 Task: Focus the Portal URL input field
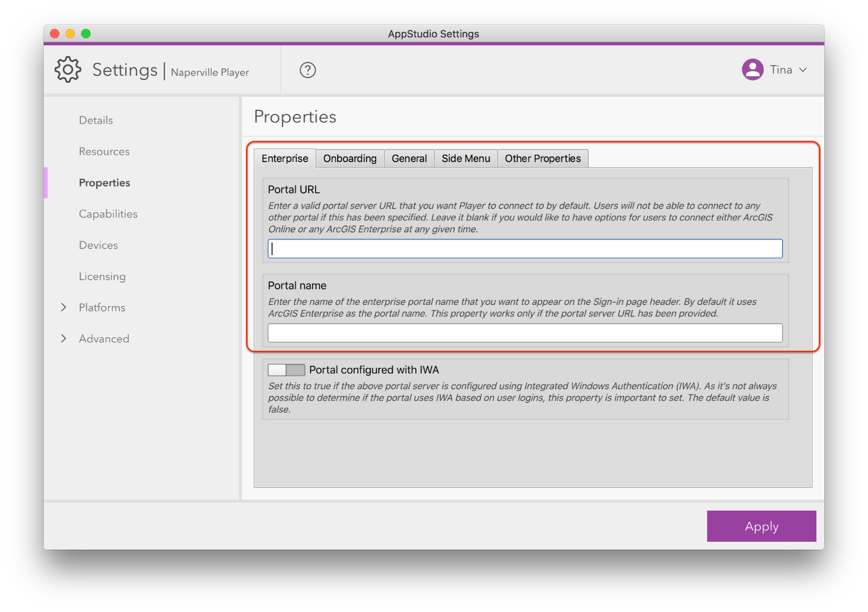point(525,249)
